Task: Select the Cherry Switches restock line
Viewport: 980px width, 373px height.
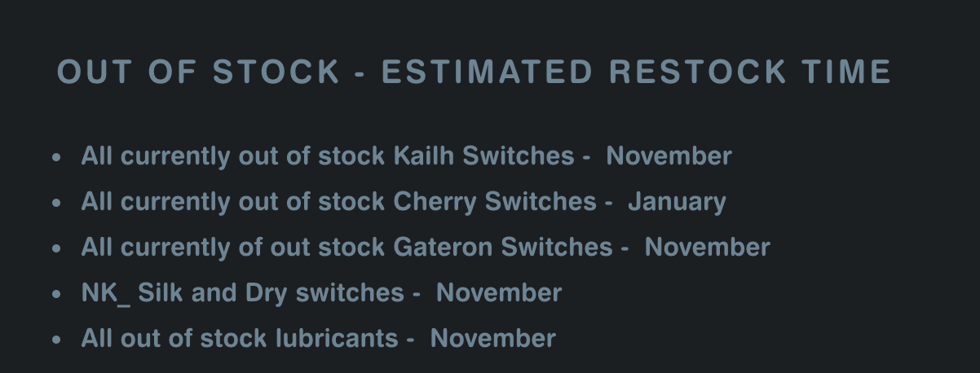Action: 404,201
